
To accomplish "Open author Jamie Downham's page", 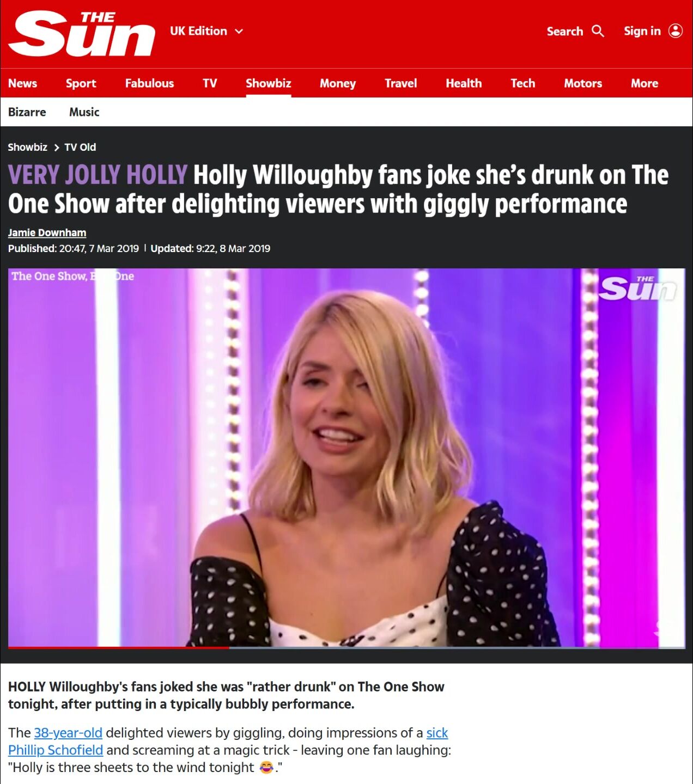I will tap(47, 232).
